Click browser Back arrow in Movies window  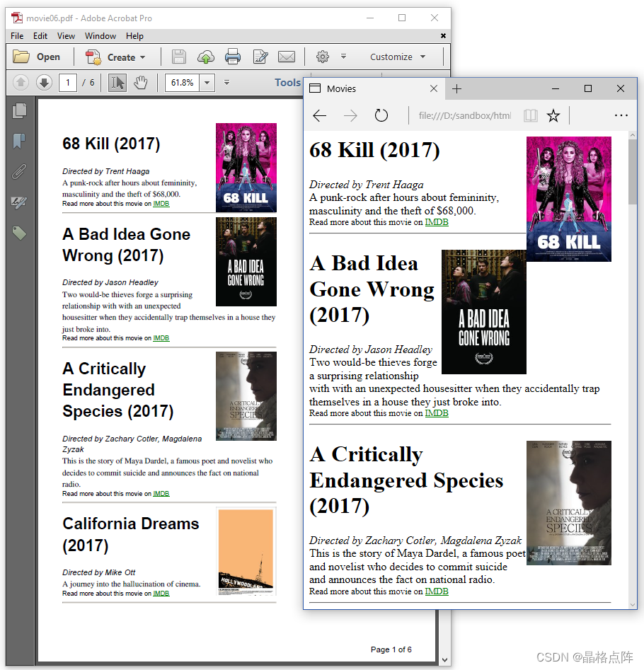(319, 115)
